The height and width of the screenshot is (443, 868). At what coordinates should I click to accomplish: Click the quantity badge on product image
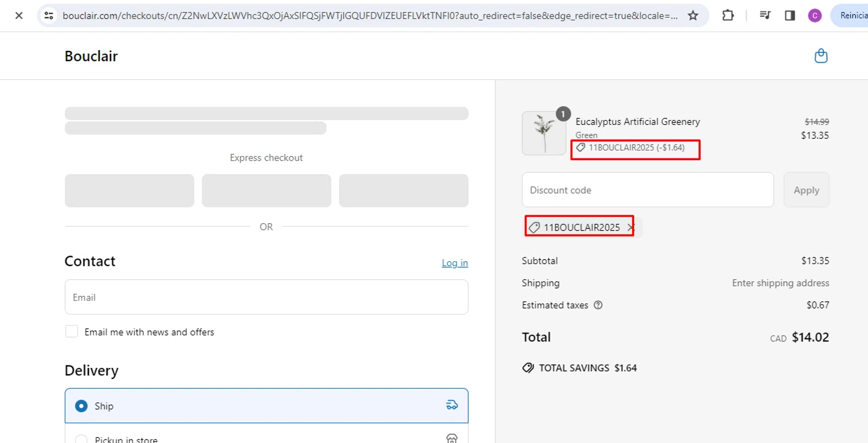click(x=563, y=114)
